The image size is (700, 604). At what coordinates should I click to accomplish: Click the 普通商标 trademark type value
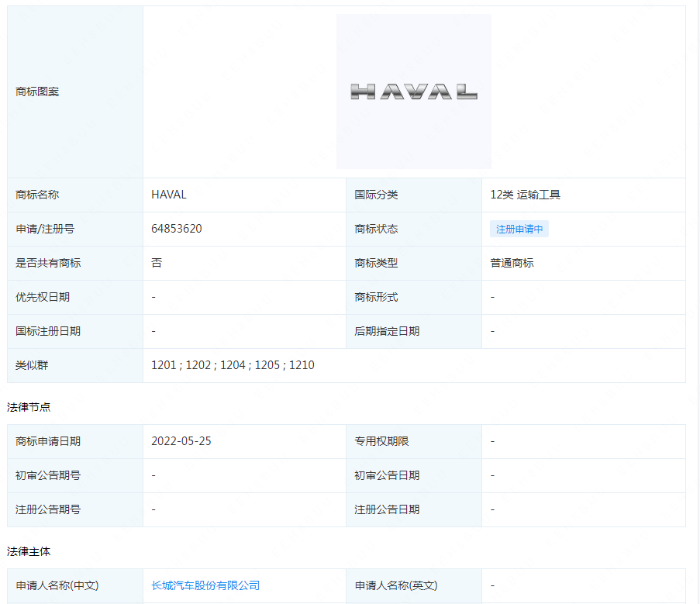[x=512, y=263]
